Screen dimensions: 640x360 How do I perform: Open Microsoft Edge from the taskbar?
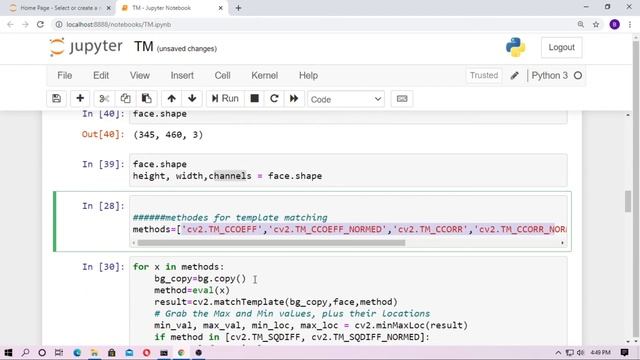(77, 353)
